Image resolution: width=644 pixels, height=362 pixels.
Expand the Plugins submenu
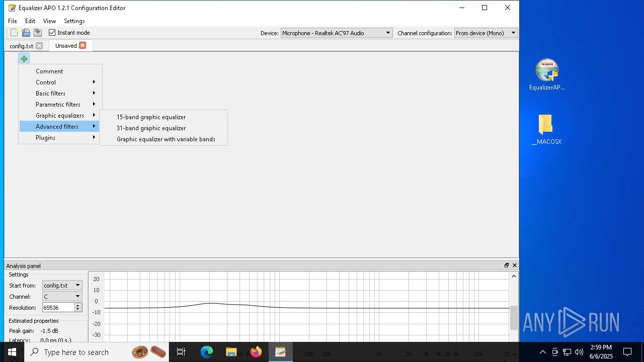60,138
